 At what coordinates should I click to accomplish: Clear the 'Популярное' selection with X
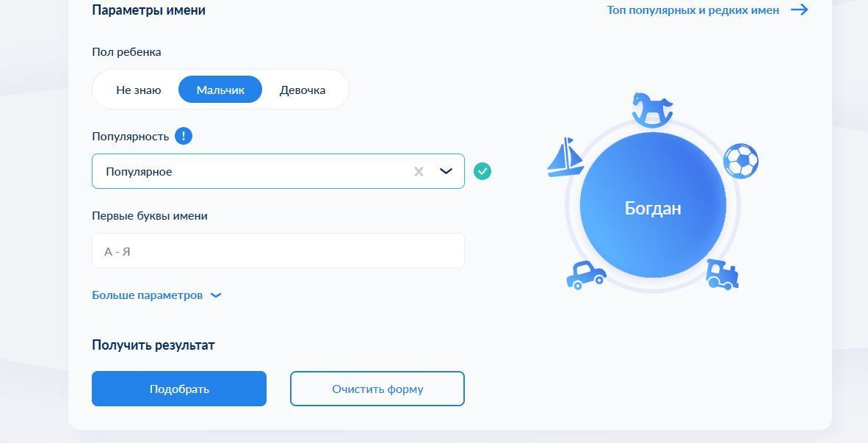click(419, 172)
